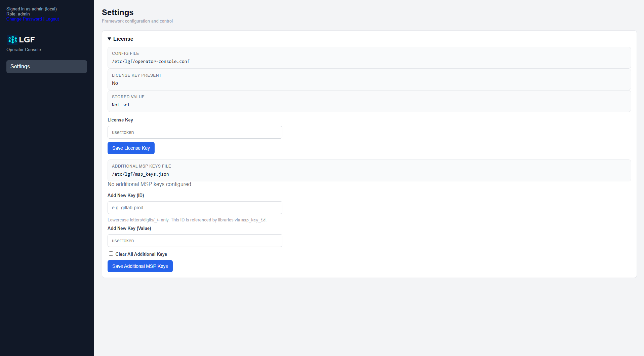Screen dimensions: 644x356
Task: Click the LICENSE KEY PRESENT label
Action: 136,75
